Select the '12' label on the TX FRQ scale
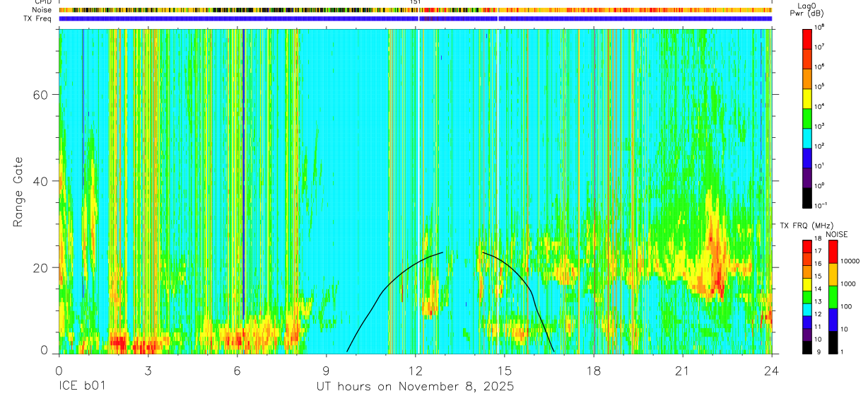This screenshot has height=401, width=868. [x=818, y=314]
